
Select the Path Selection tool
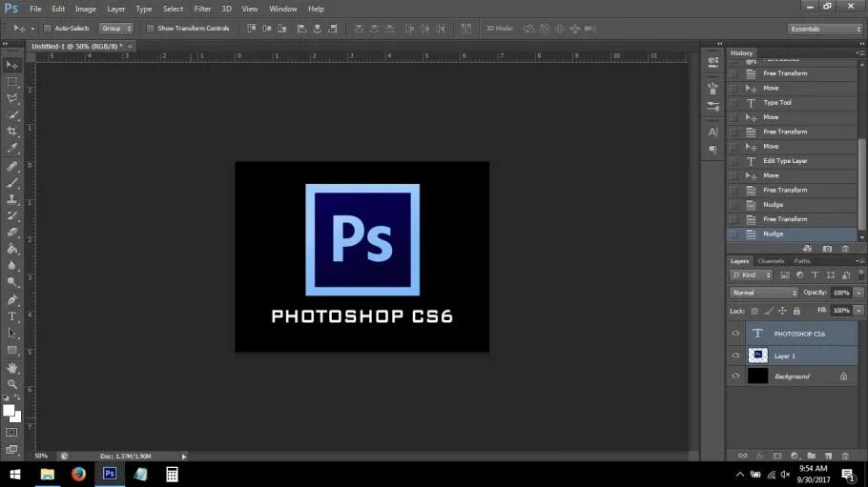pyautogui.click(x=11, y=334)
